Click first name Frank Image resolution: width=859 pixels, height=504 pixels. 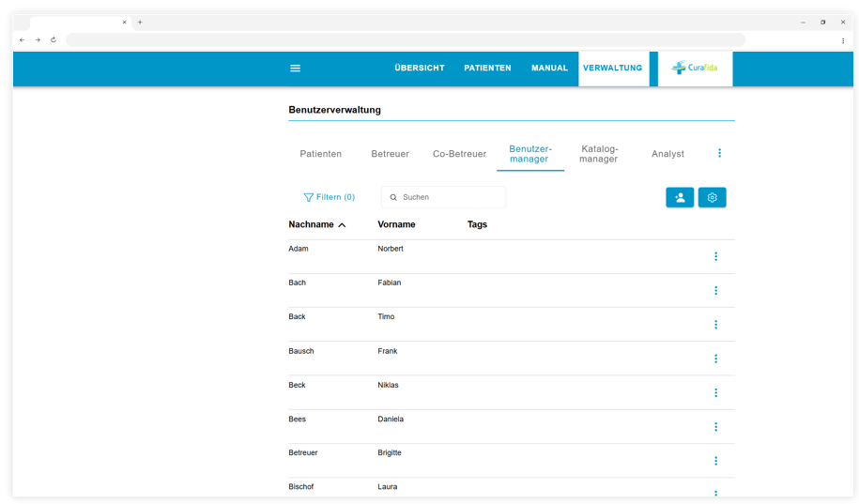(x=388, y=351)
